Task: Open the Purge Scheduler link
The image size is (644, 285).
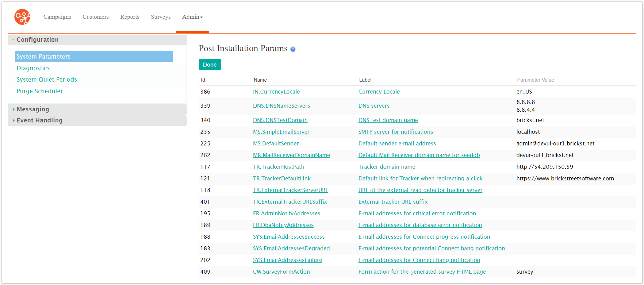Action: pos(40,91)
